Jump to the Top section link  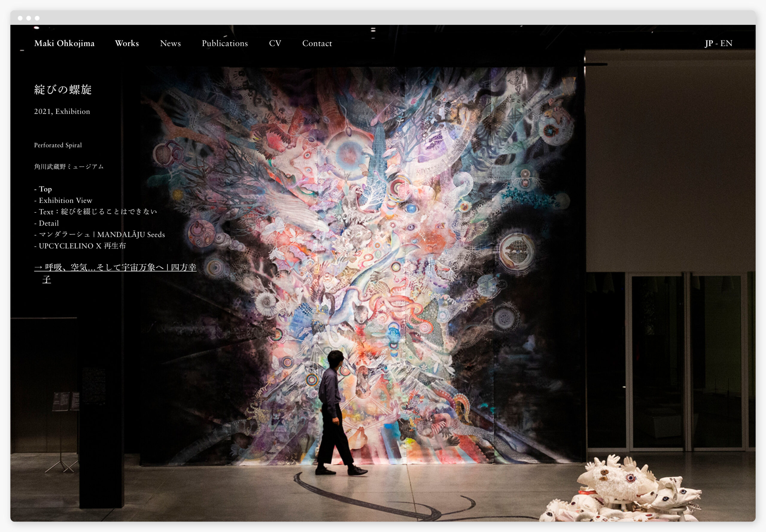43,189
